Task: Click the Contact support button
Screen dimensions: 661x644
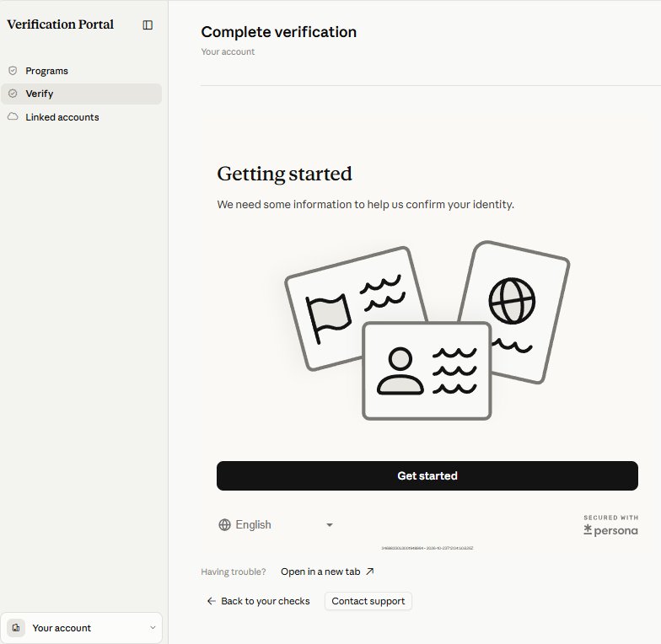Action: click(368, 601)
